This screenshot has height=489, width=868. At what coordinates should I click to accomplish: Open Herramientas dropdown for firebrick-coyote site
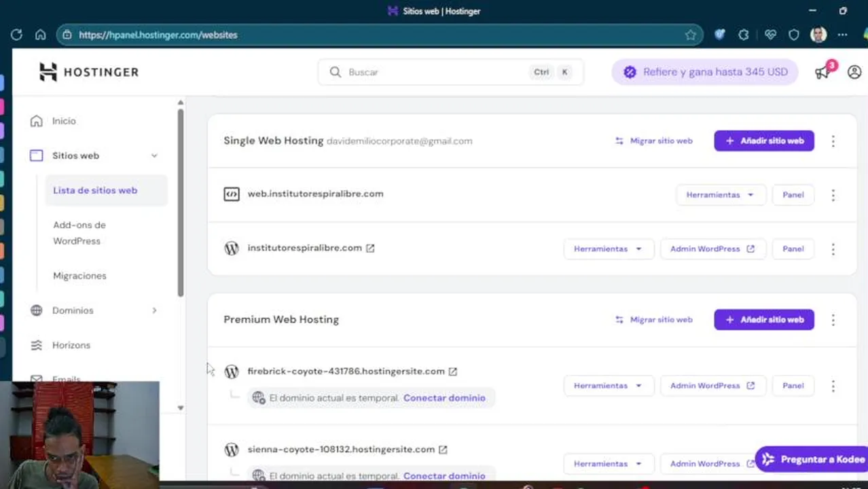click(x=609, y=386)
